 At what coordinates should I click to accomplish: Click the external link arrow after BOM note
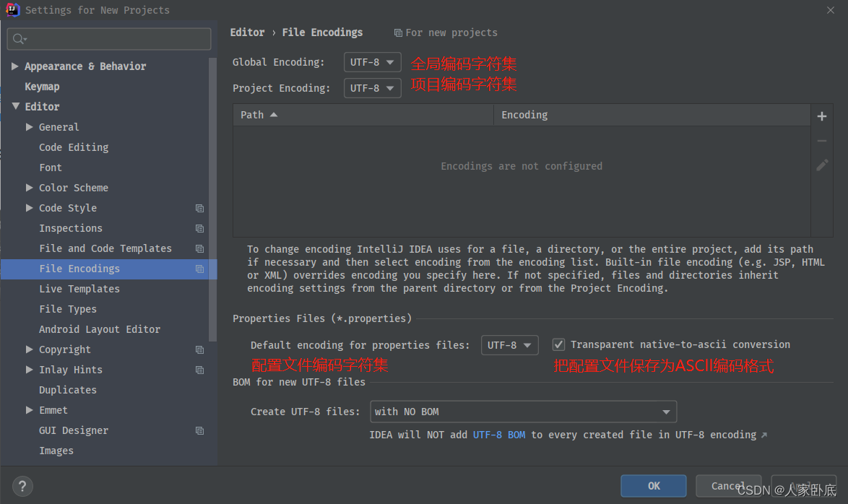763,435
